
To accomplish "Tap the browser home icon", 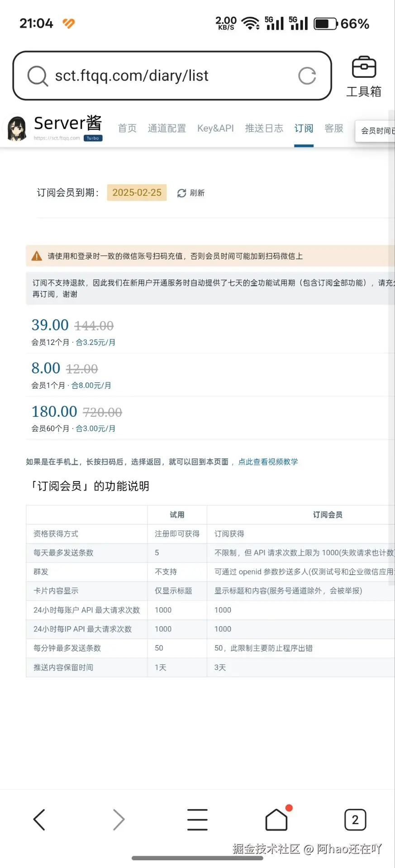I will pos(276,820).
